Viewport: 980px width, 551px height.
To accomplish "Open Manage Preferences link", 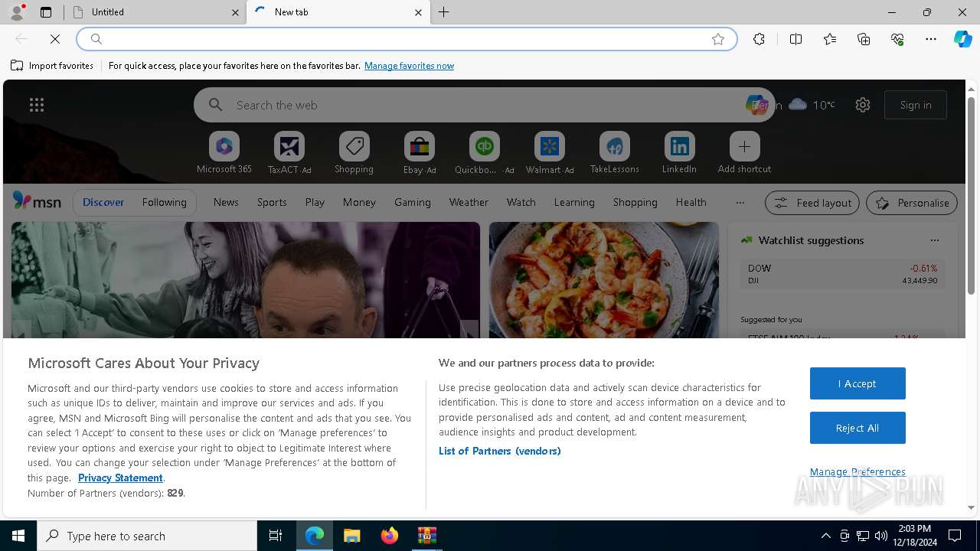I will 857,471.
